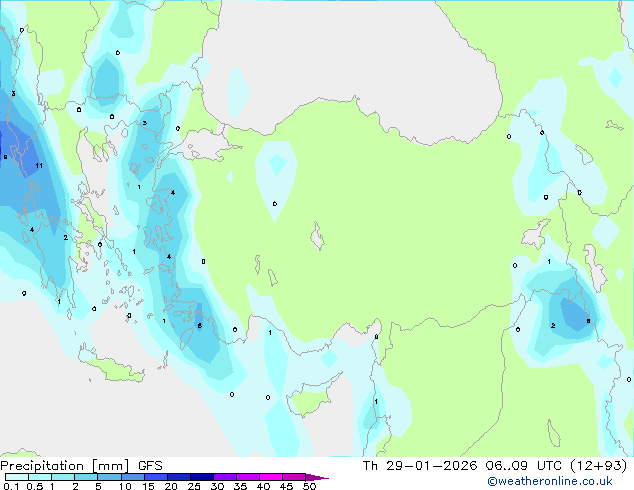
Task: Click the 2–5 mm legend color swatch
Action: (86, 477)
